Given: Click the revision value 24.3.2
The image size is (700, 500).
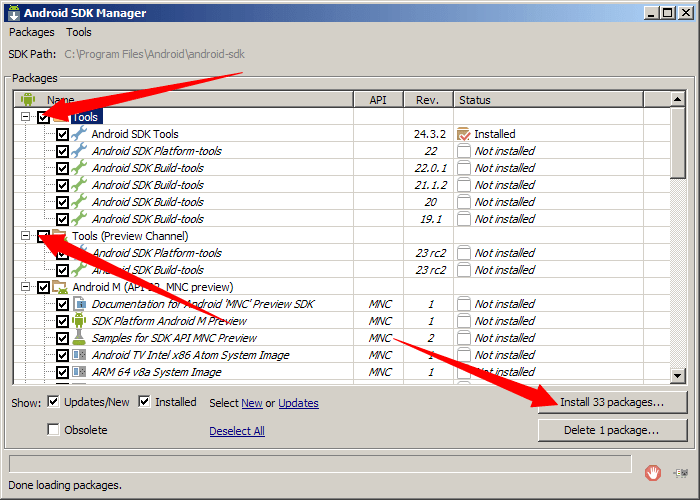Looking at the screenshot, I should (429, 134).
